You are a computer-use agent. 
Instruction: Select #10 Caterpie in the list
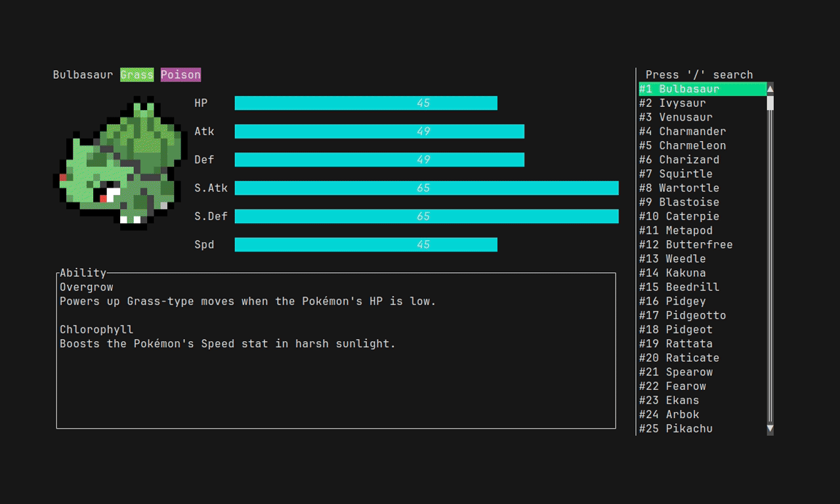703,216
